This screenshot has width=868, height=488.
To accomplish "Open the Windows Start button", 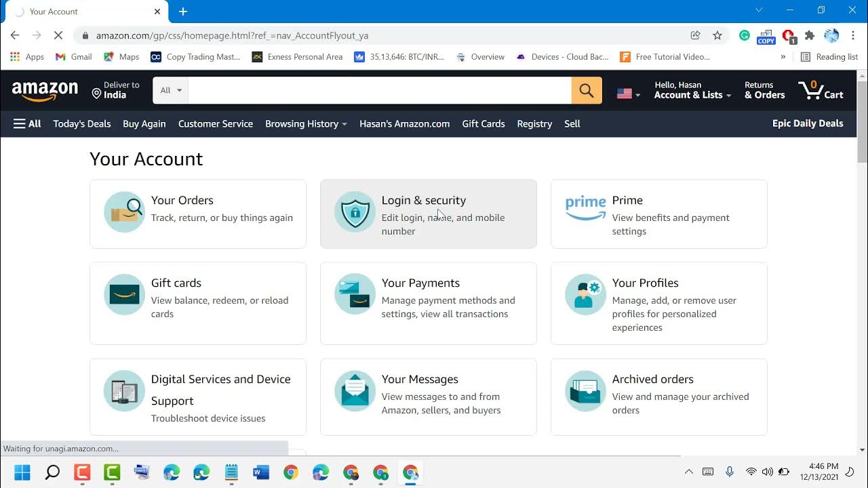I will click(22, 472).
